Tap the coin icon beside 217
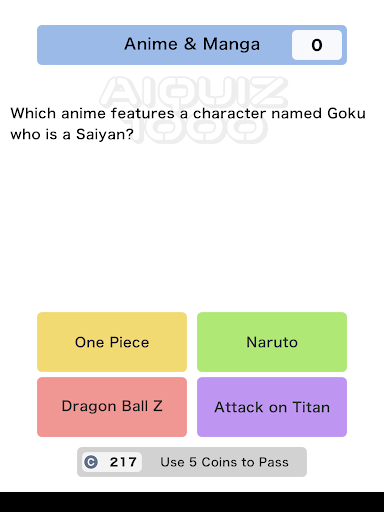Screen dimensions: 384x512 tap(91, 462)
